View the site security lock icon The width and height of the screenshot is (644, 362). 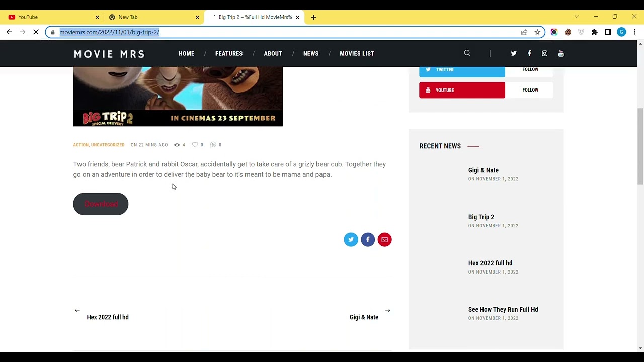[x=53, y=32]
